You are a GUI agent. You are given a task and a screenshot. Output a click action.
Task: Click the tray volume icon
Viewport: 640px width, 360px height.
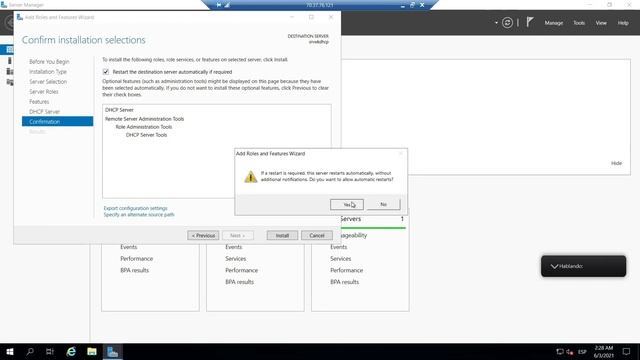570,352
